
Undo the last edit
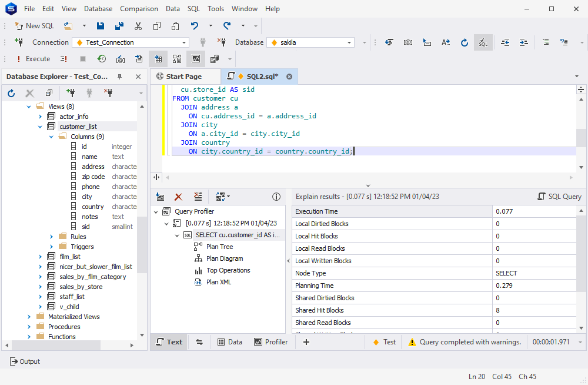click(193, 25)
